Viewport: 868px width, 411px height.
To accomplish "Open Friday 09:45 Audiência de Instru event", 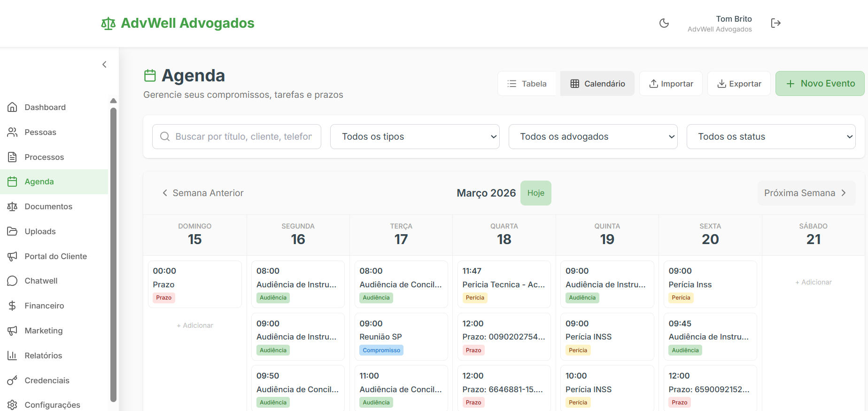I will [710, 337].
